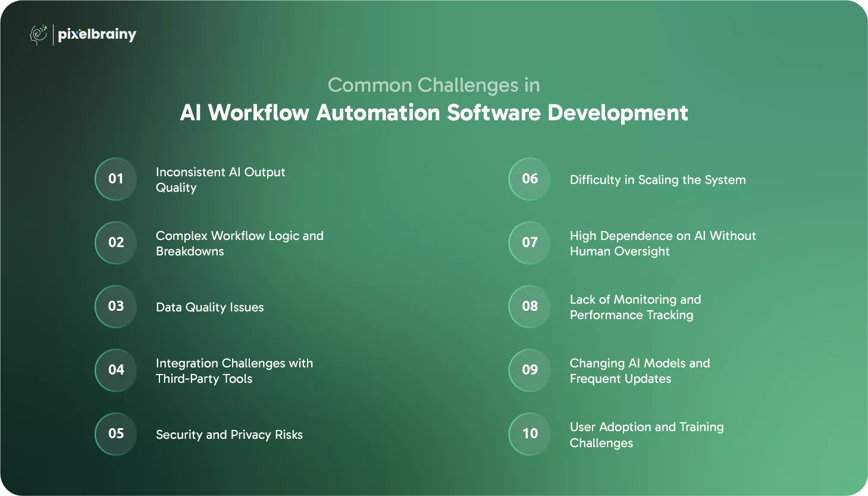Click the 07 numbered circle
The height and width of the screenshot is (496, 868).
tap(529, 243)
